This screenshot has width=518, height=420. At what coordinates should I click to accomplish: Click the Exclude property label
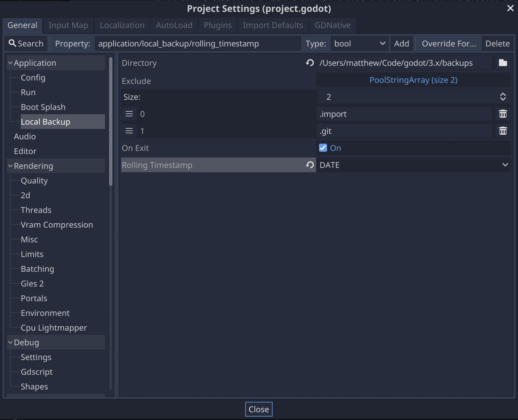136,81
